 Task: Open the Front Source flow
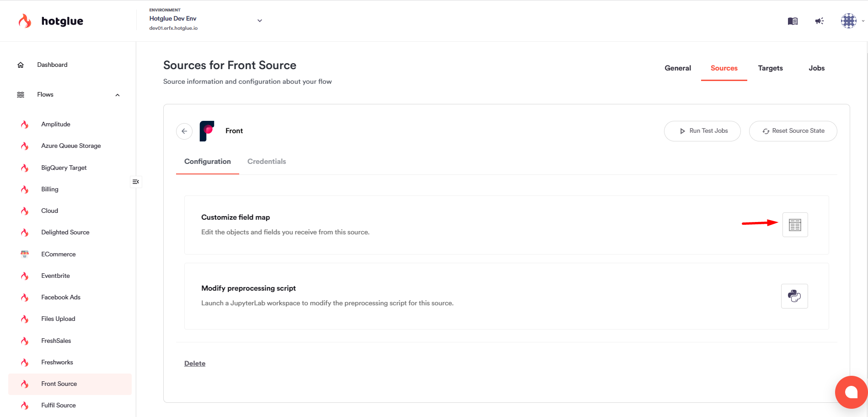(70, 384)
